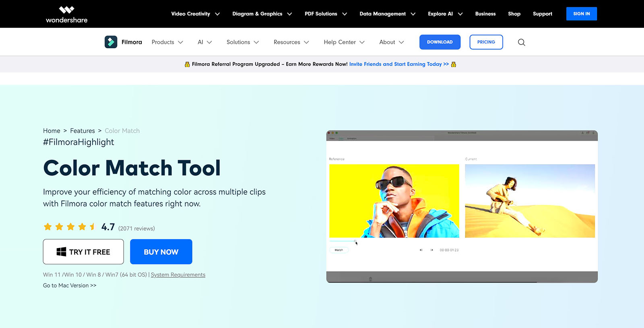Open 'Invite Friends and Start Earning Today' link
644x328 pixels.
coord(399,64)
